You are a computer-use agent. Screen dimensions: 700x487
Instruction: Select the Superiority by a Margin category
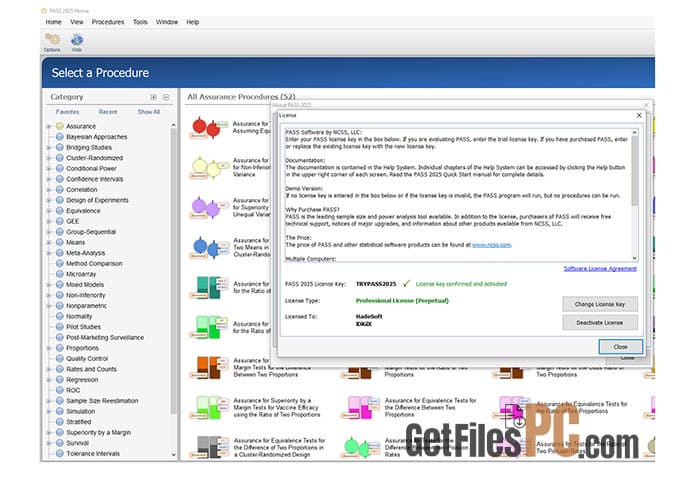click(99, 433)
